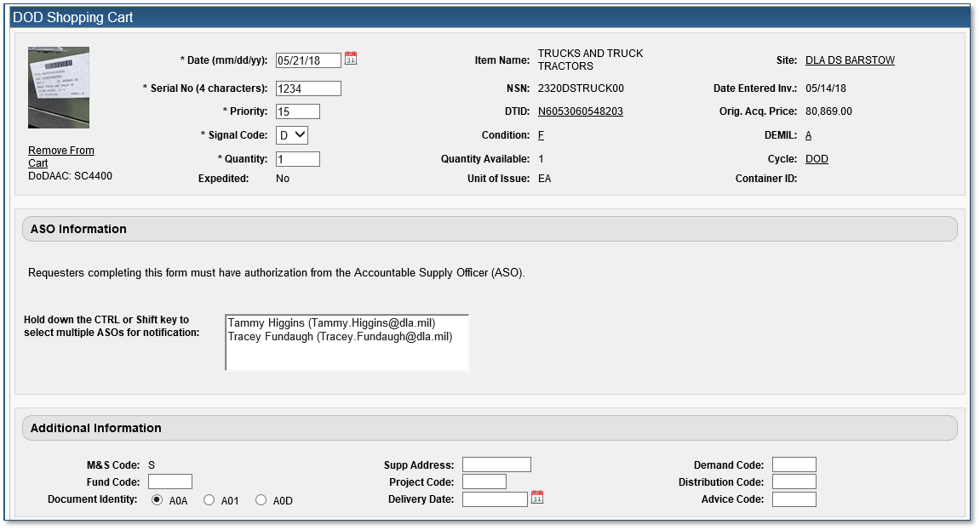980x530 pixels.
Task: Open calendar picker beside Delivery Date
Action: [536, 498]
